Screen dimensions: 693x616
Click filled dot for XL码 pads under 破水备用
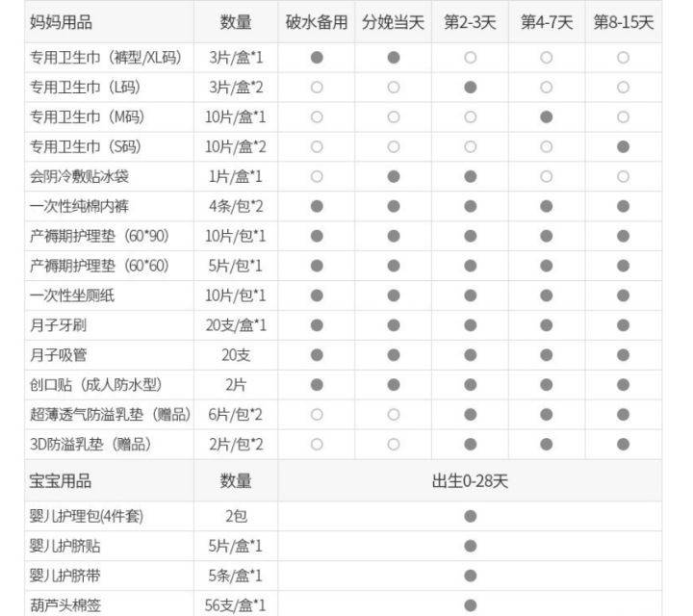click(x=317, y=58)
